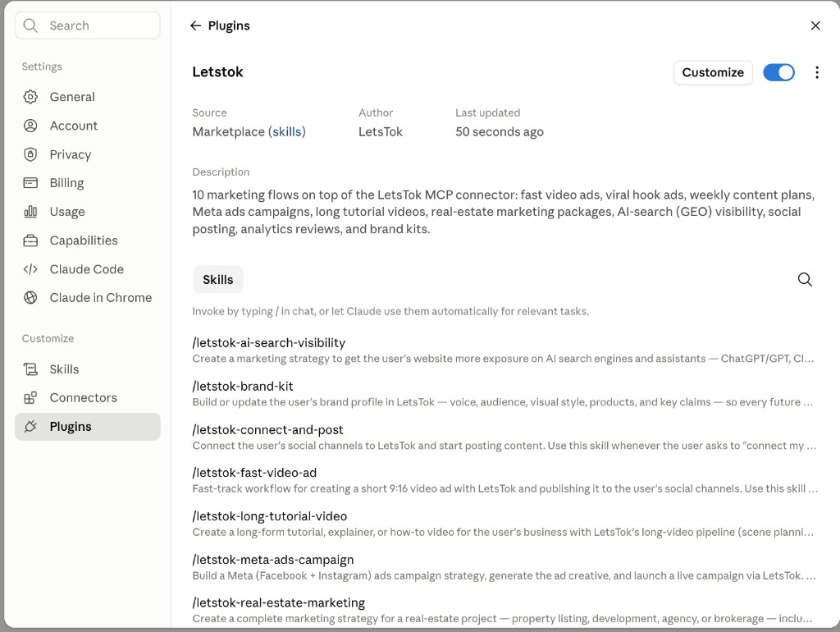Viewport: 840px width, 632px height.
Task: Disable the Letstok plugin toggle
Action: coord(778,72)
